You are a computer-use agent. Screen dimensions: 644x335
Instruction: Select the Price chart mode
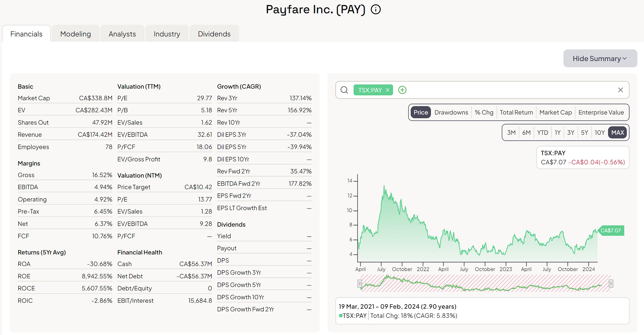point(420,112)
